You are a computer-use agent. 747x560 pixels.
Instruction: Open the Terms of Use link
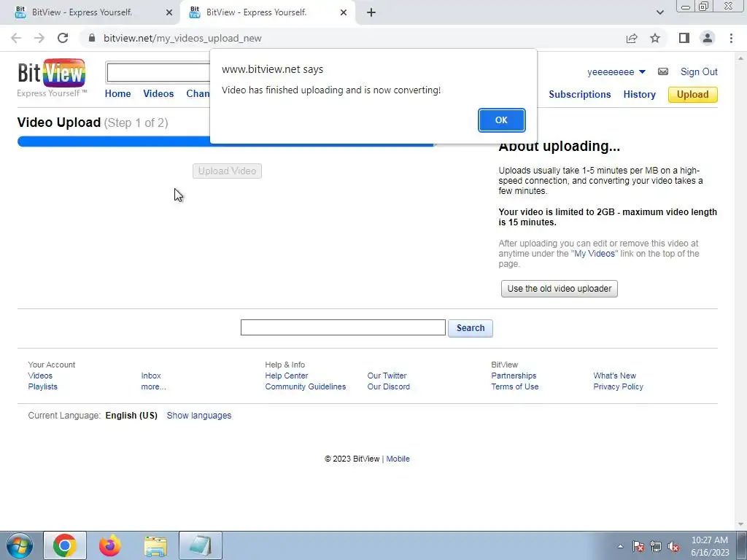point(514,386)
